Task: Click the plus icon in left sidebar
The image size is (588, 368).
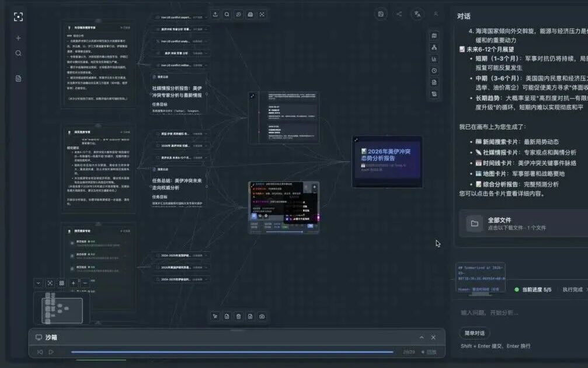Action: click(x=18, y=38)
